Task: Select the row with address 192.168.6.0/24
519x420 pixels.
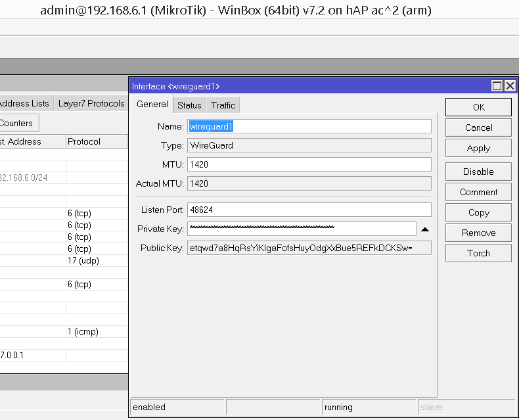Action: (x=64, y=178)
